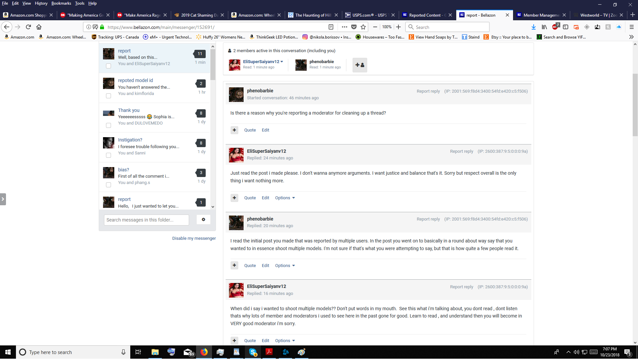Click the Search messages in this folder field
The width and height of the screenshot is (638, 364).
(146, 220)
